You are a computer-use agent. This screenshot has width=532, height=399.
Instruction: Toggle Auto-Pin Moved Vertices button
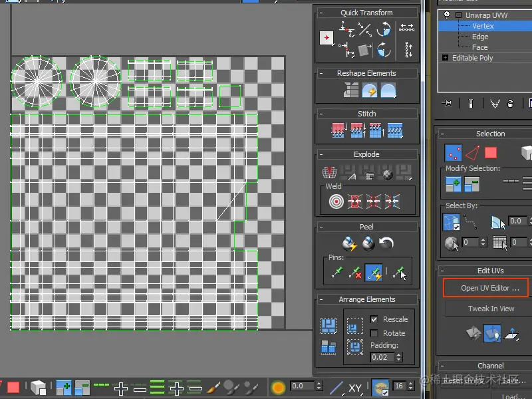(x=374, y=273)
